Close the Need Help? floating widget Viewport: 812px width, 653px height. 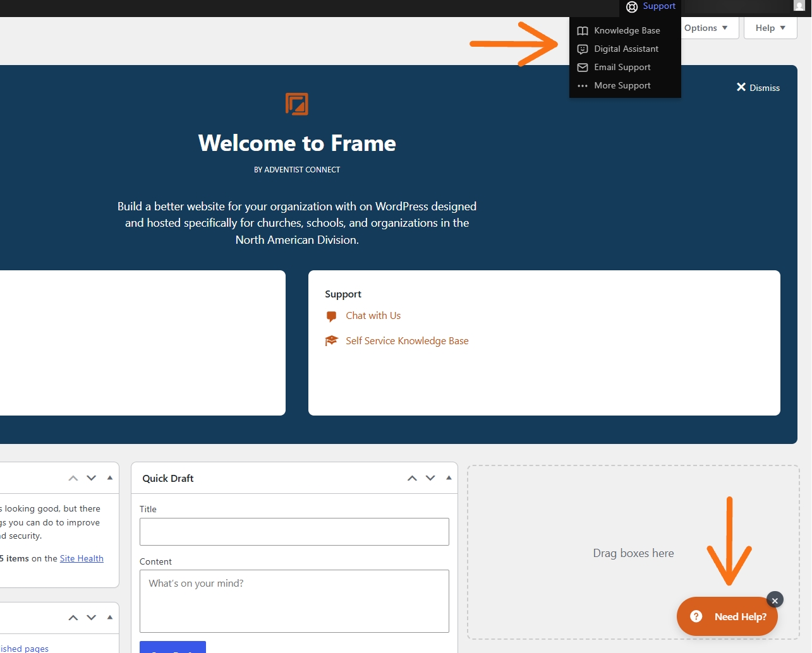click(x=775, y=601)
